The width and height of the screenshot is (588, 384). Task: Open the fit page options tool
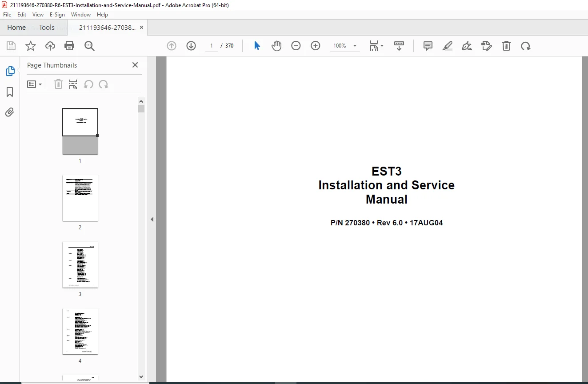[376, 46]
